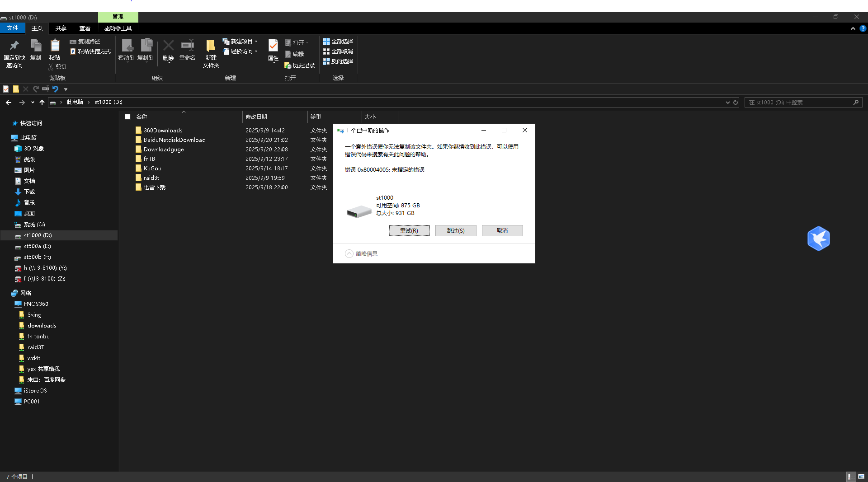
Task: Open the recent locations dropdown arrow
Action: pyautogui.click(x=33, y=103)
